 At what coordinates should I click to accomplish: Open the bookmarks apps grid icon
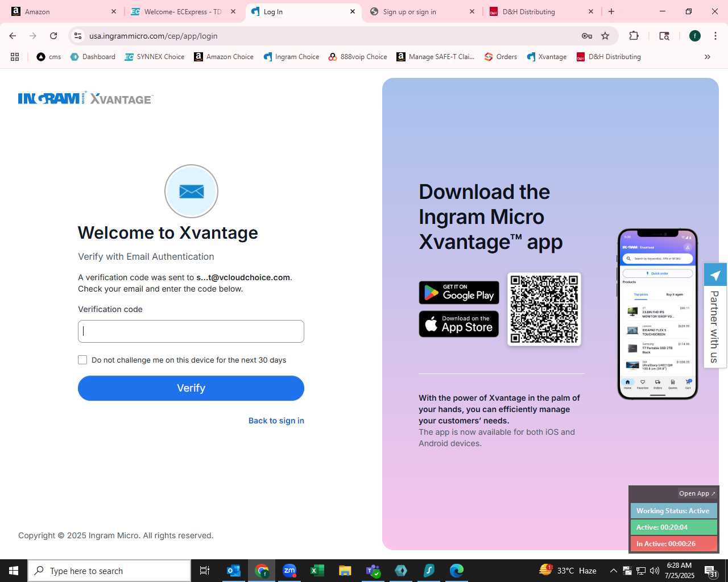(15, 57)
